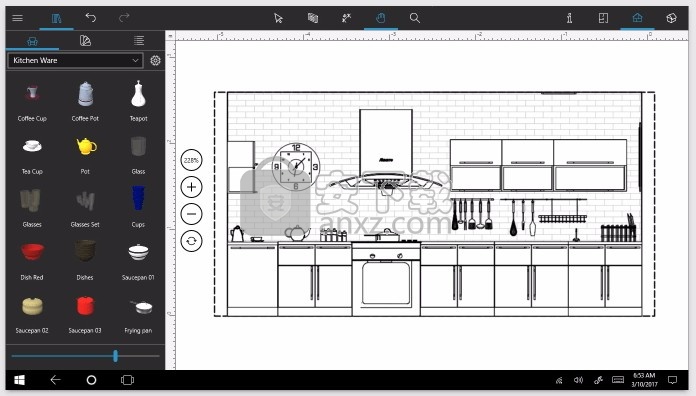This screenshot has height=396, width=696.
Task: Open the project tree list tab
Action: point(139,41)
